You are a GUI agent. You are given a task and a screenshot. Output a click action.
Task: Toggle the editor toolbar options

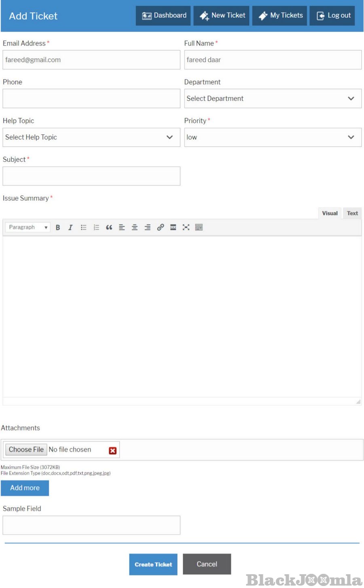pyautogui.click(x=199, y=227)
